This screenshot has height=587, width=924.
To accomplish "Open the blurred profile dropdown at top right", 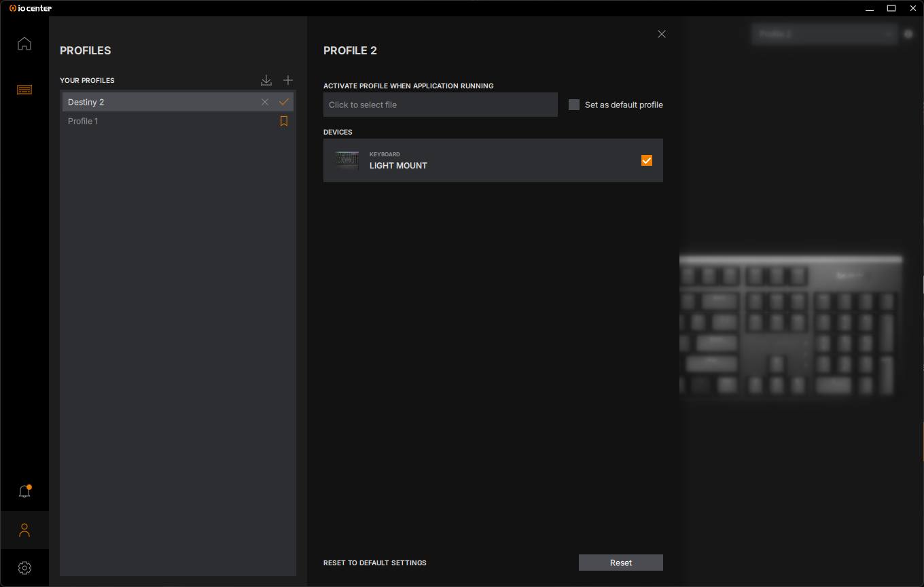I will tap(824, 34).
